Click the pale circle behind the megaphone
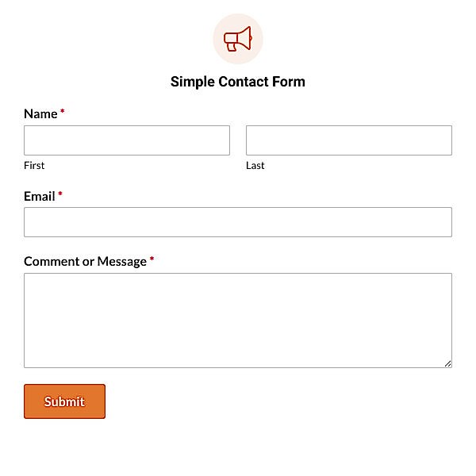 (x=238, y=39)
